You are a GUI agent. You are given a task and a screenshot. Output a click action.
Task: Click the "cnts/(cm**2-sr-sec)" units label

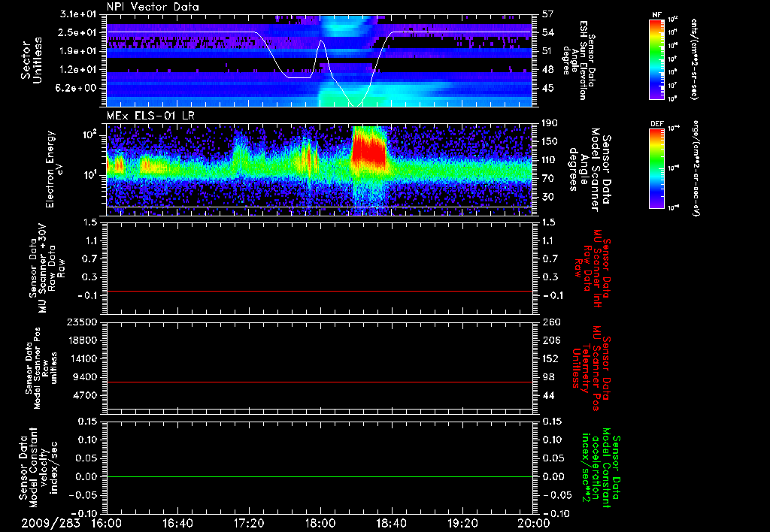694,59
